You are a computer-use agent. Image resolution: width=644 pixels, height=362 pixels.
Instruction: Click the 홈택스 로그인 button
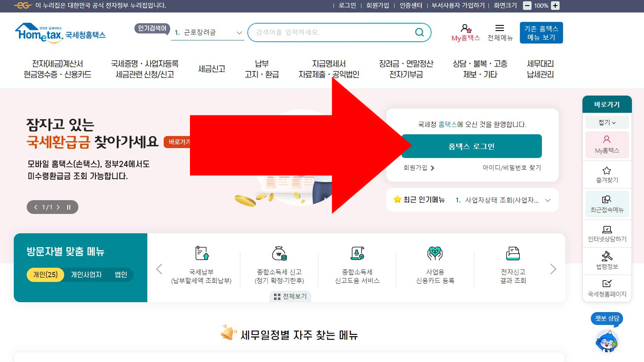[471, 146]
